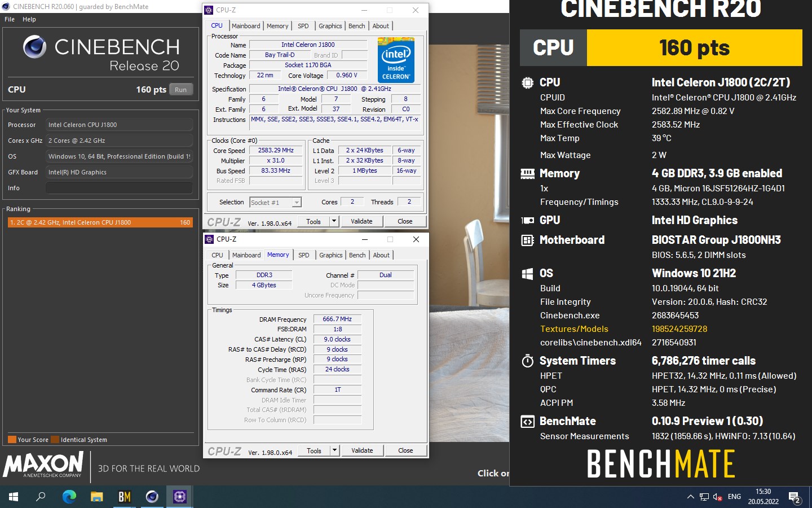Click the muted volume tray icon

(x=718, y=497)
